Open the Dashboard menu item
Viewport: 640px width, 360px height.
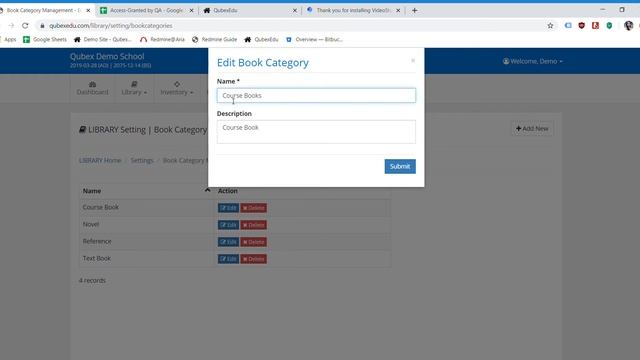tap(93, 88)
